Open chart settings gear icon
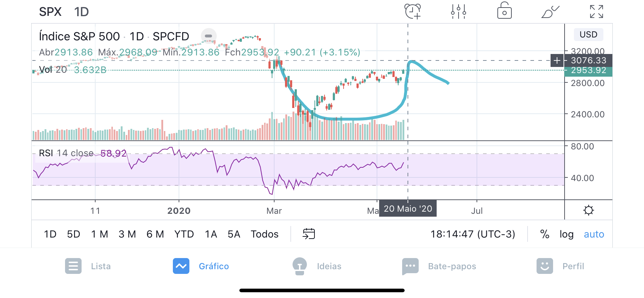This screenshot has height=298, width=644. 588,210
